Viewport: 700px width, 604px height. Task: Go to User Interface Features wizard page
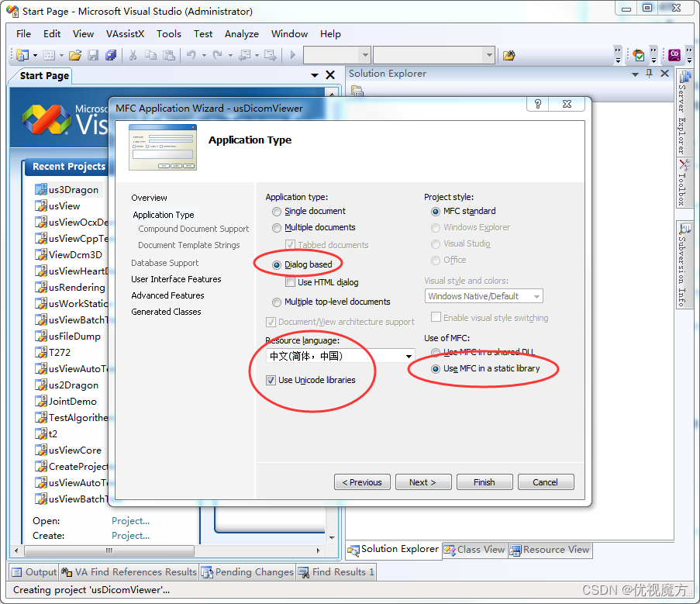click(176, 279)
